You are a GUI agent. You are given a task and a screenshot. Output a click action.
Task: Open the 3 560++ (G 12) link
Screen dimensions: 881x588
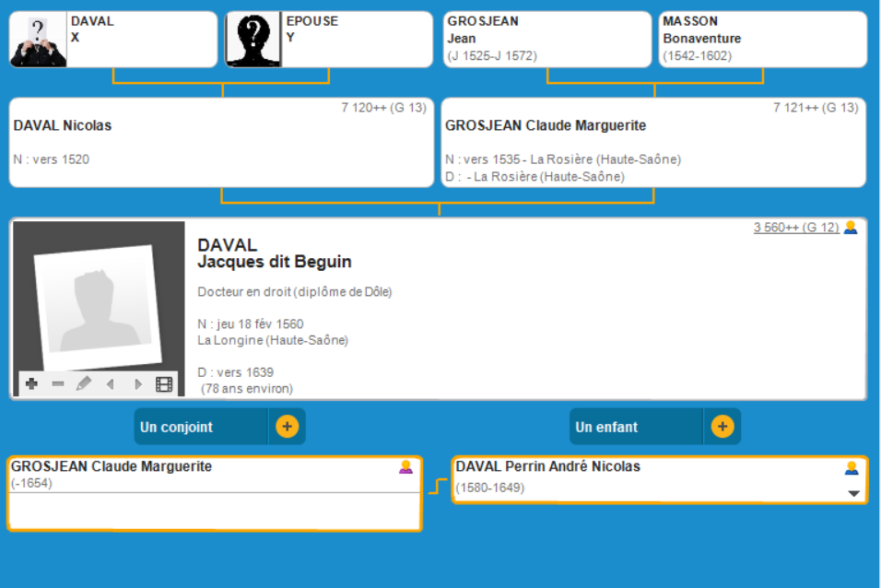click(795, 228)
